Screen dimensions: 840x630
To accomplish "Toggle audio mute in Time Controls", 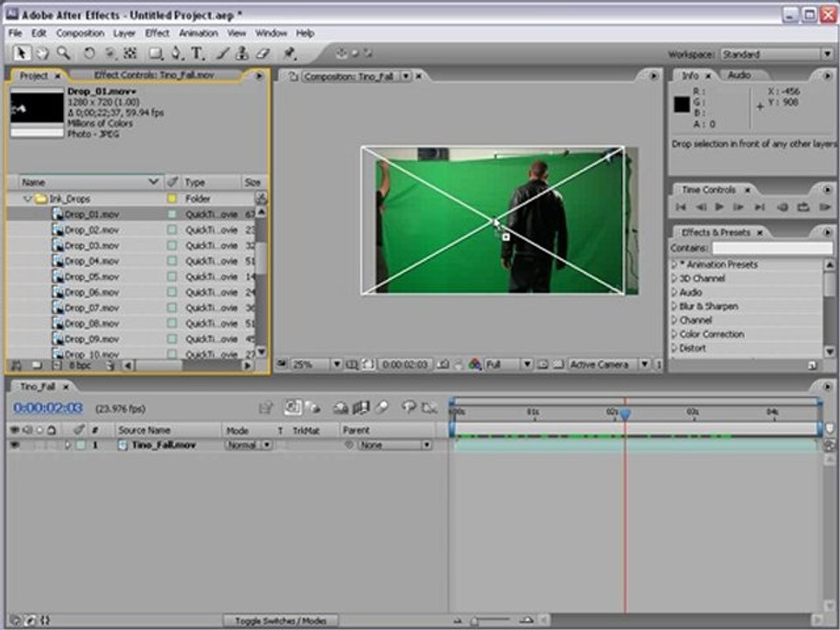I will point(782,206).
